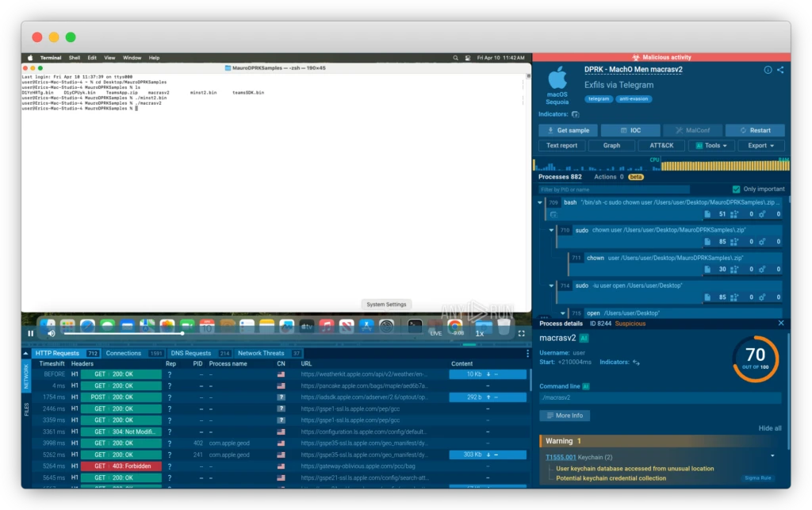Mute the video with the speaker icon
The image size is (812, 510).
[52, 333]
